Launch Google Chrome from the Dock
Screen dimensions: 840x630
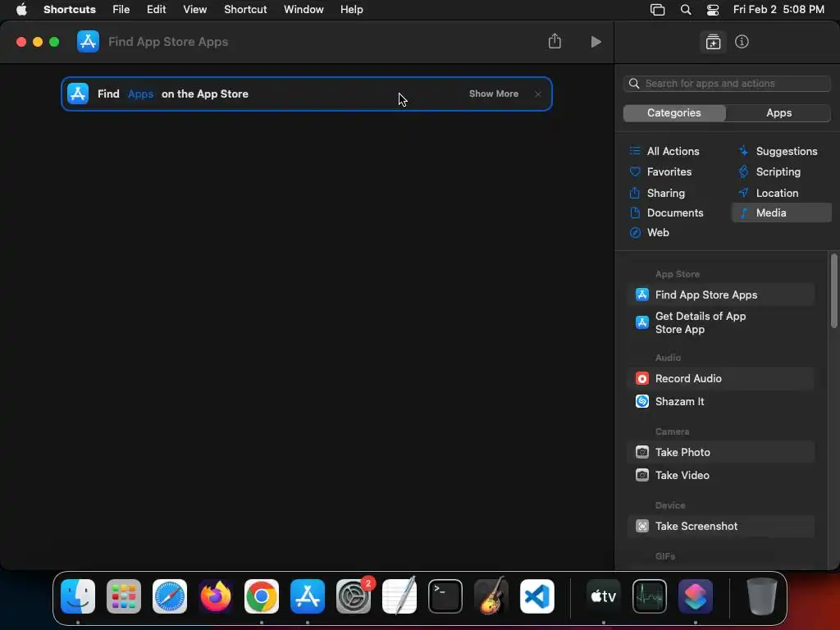262,596
